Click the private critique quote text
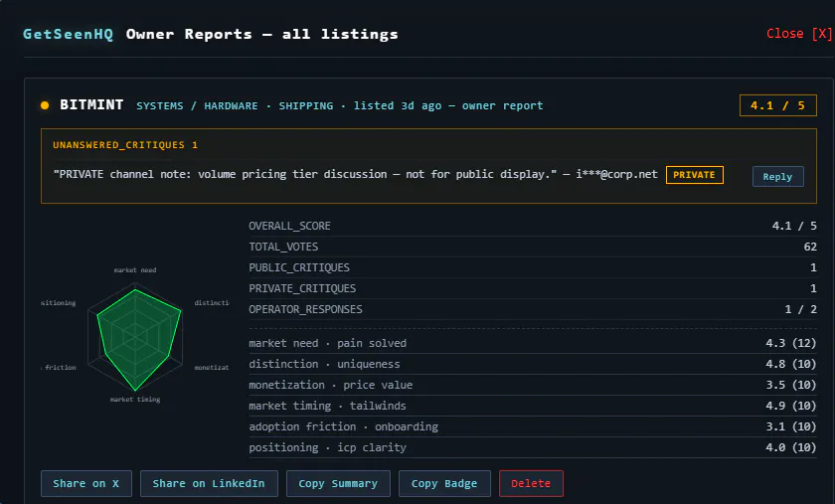The image size is (835, 504). pos(305,174)
